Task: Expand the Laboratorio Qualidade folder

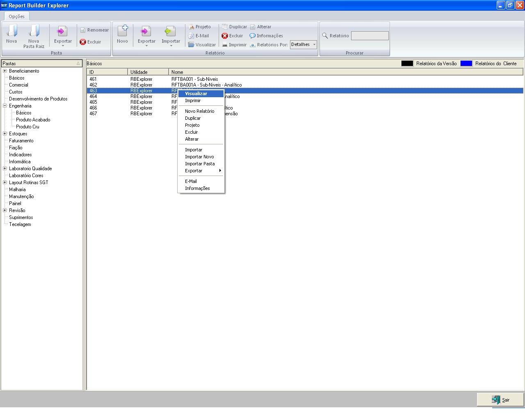Action: [x=5, y=169]
